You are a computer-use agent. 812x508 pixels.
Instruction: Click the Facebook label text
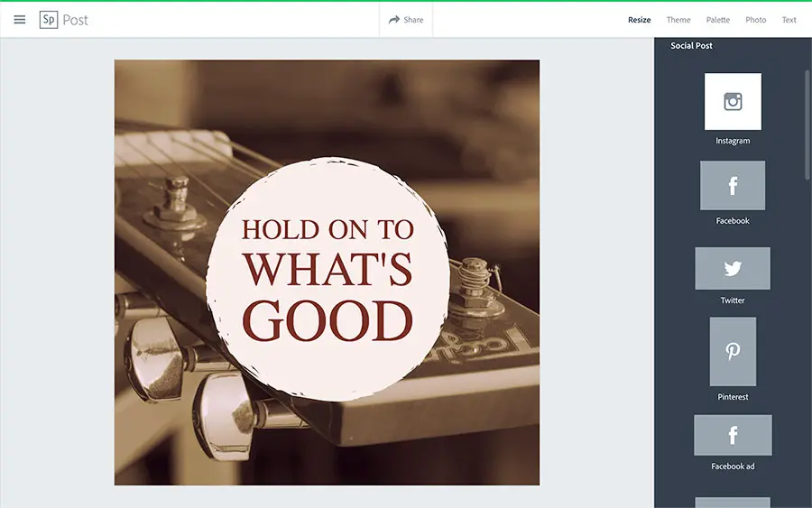pyautogui.click(x=733, y=220)
